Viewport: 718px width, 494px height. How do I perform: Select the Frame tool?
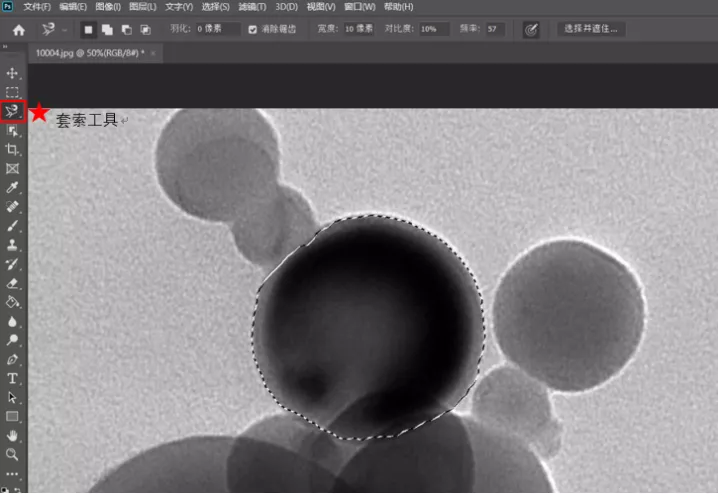[12, 168]
